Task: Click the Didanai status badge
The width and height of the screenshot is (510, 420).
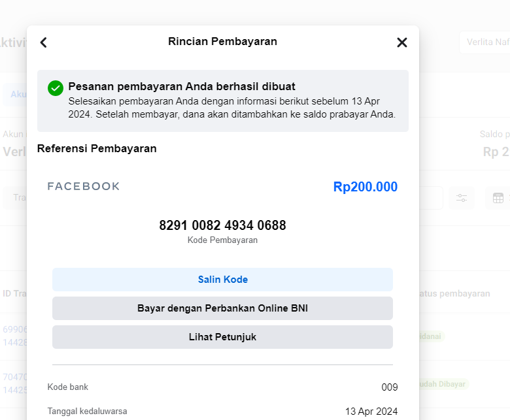Action: pyautogui.click(x=432, y=336)
